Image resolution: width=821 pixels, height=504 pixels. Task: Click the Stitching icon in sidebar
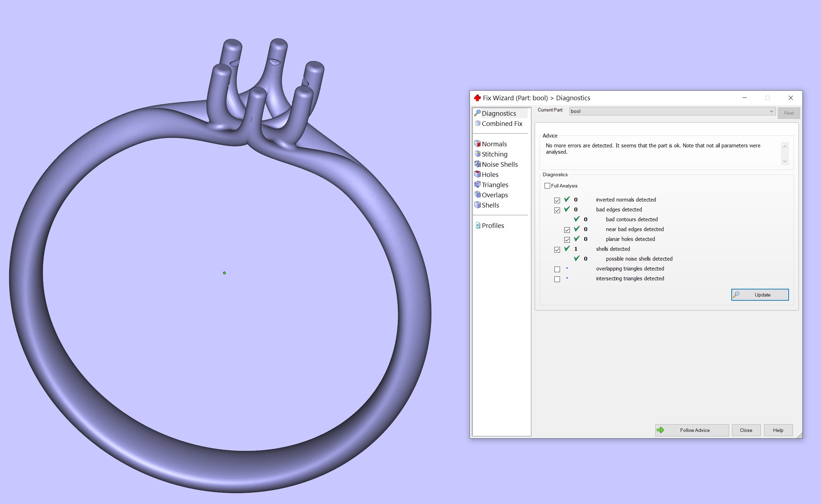click(477, 154)
